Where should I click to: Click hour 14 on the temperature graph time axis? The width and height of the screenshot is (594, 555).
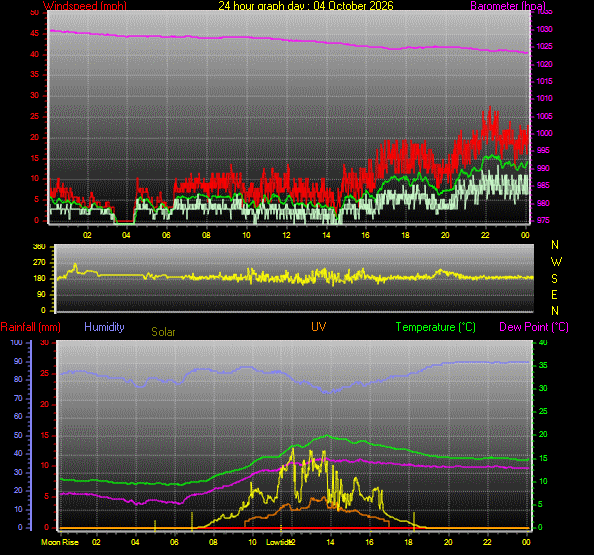click(x=330, y=542)
